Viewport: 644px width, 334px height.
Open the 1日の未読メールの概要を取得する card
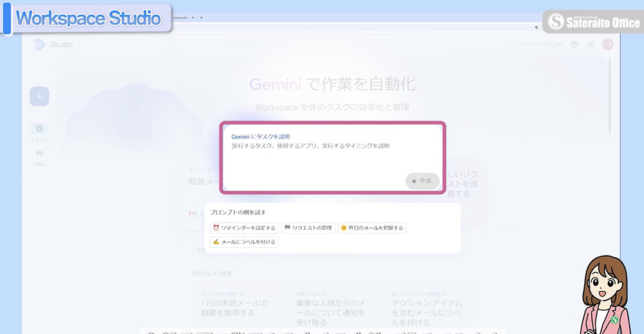[235, 308]
